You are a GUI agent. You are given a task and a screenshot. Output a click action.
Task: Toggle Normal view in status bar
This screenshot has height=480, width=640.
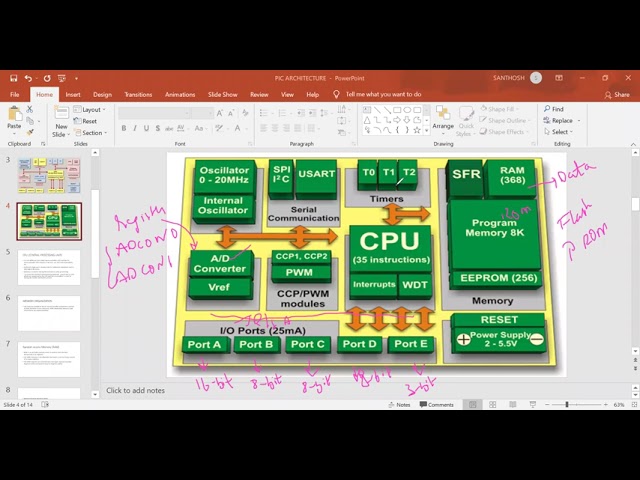click(x=473, y=404)
